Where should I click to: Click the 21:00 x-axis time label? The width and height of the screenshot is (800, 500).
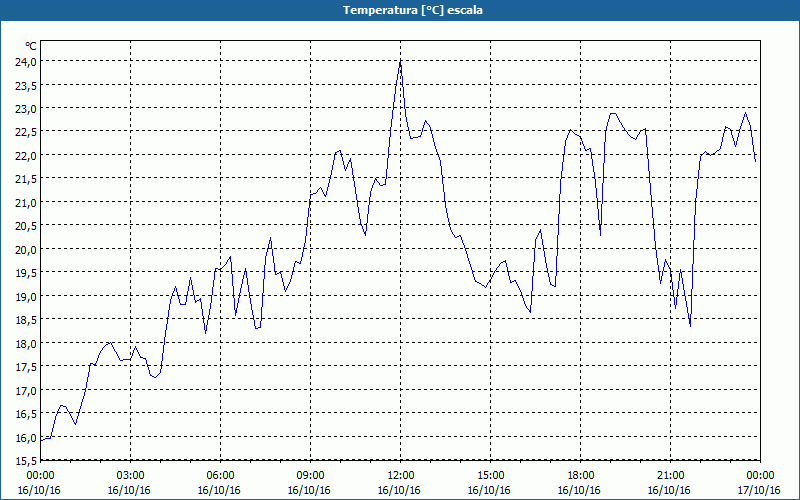point(670,476)
